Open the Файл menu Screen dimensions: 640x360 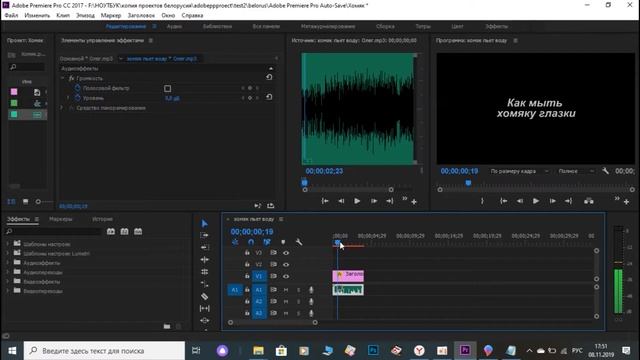point(11,16)
